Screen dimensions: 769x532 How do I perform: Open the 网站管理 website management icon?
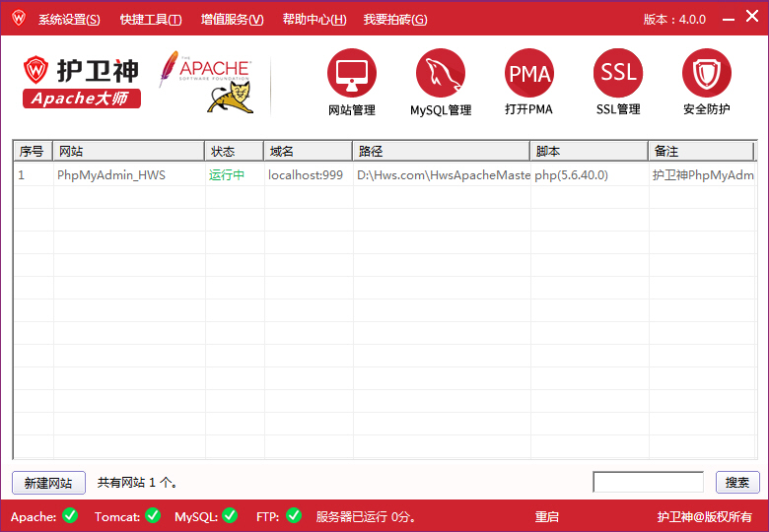pyautogui.click(x=352, y=74)
